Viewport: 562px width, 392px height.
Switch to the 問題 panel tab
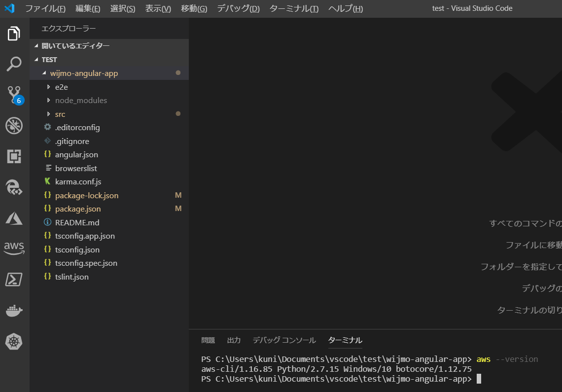tap(208, 340)
